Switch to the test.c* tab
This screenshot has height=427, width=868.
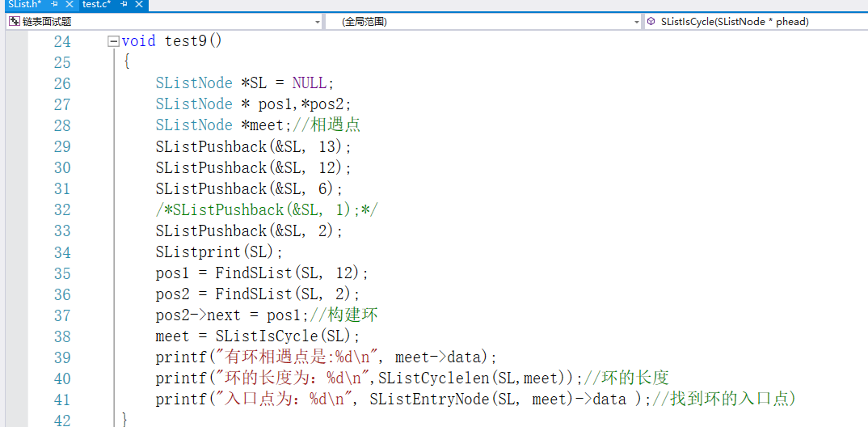(96, 4)
